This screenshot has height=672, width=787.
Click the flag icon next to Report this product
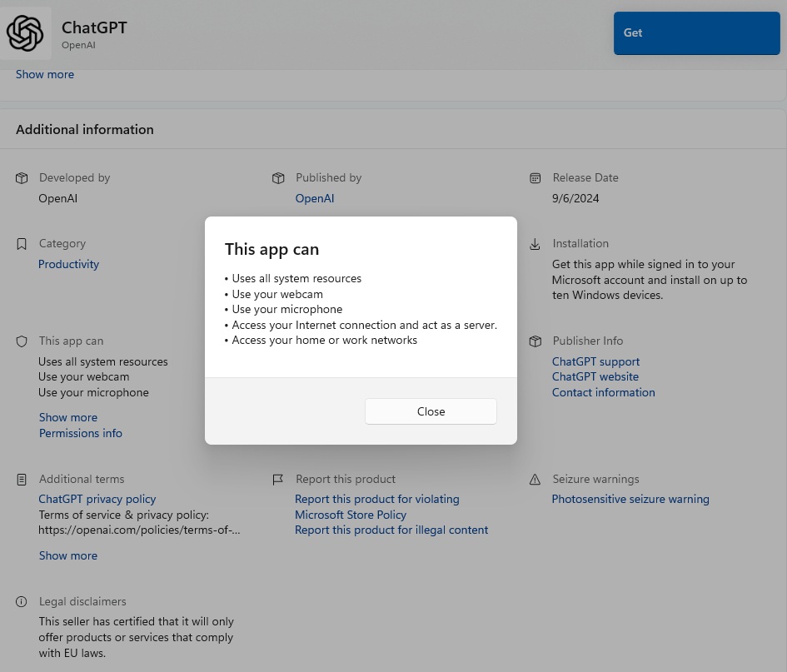click(x=278, y=480)
